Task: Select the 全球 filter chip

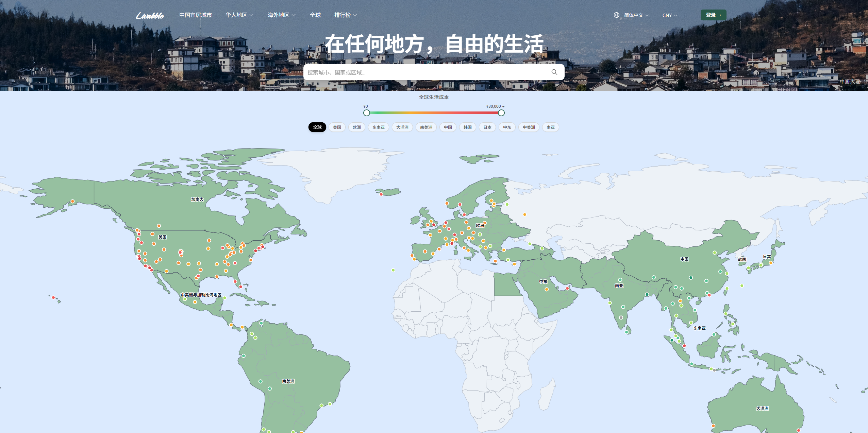Action: click(x=317, y=127)
